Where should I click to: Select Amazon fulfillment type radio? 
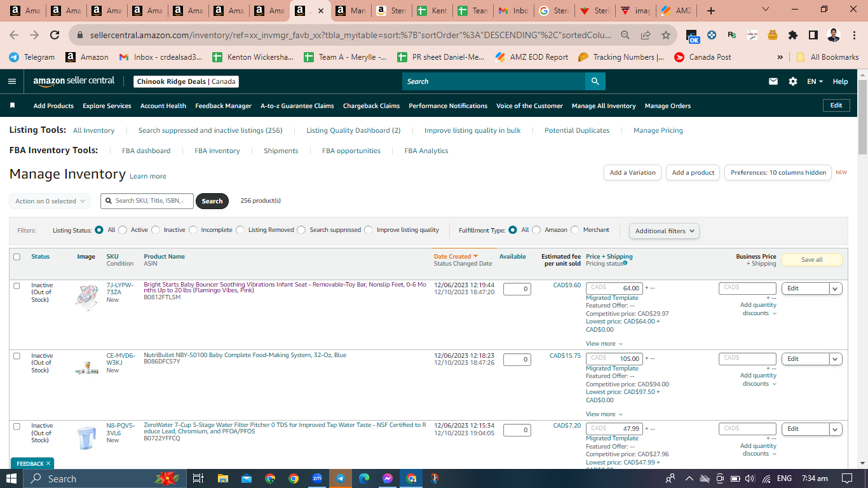(x=536, y=230)
